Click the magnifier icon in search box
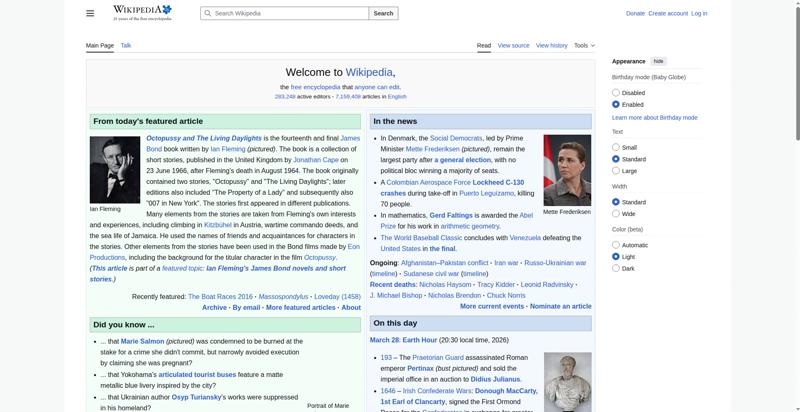This screenshot has height=412, width=800. pyautogui.click(x=207, y=13)
